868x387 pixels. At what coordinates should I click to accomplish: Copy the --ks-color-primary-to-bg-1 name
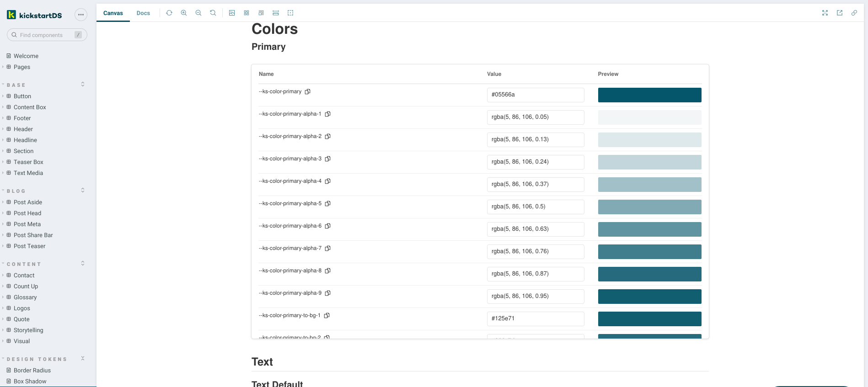[x=327, y=315]
